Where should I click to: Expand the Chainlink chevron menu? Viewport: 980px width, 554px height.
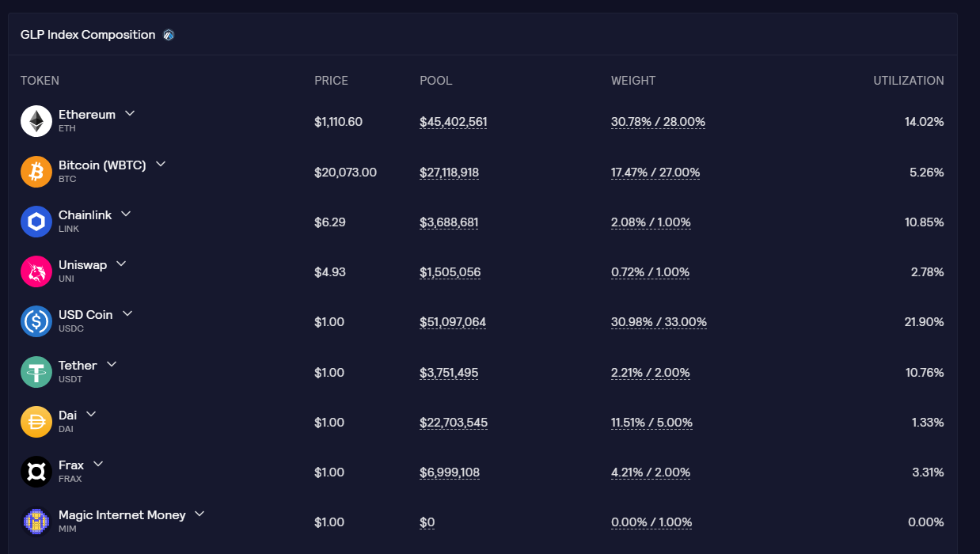click(126, 214)
